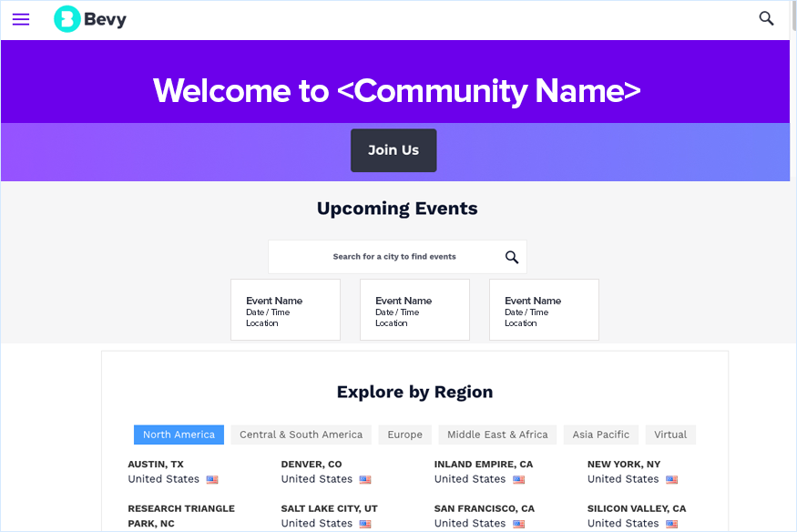Select the North America region tab
The height and width of the screenshot is (532, 797).
point(179,435)
